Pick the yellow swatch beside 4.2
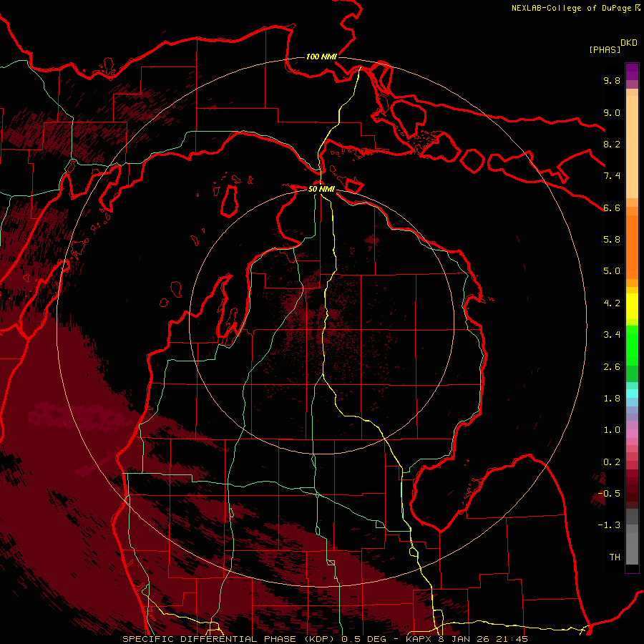The image size is (644, 644). tap(632, 306)
